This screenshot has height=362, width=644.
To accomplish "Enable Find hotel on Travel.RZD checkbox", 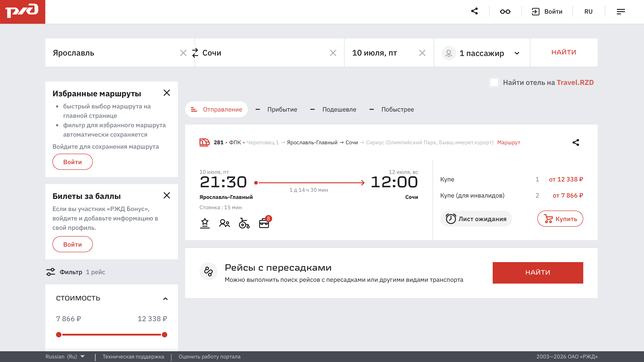I will [x=494, y=82].
